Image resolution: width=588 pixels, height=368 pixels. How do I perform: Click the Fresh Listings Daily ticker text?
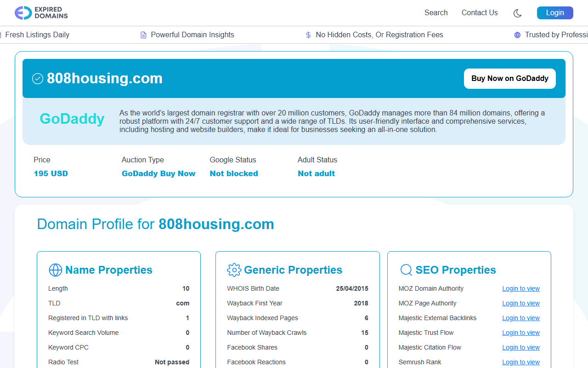(x=37, y=35)
